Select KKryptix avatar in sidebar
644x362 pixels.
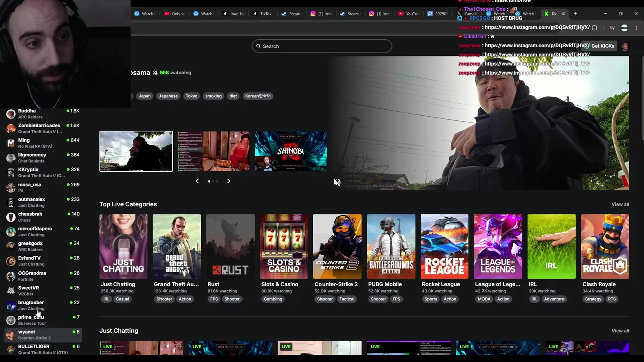(11, 172)
